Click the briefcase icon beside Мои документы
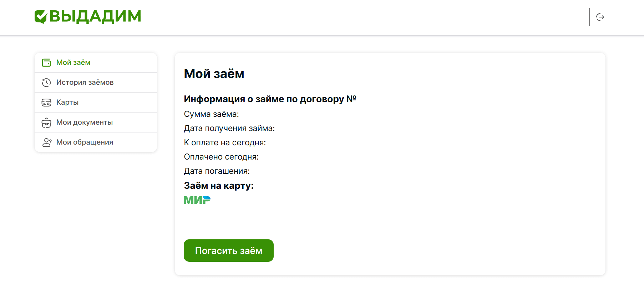 46,123
